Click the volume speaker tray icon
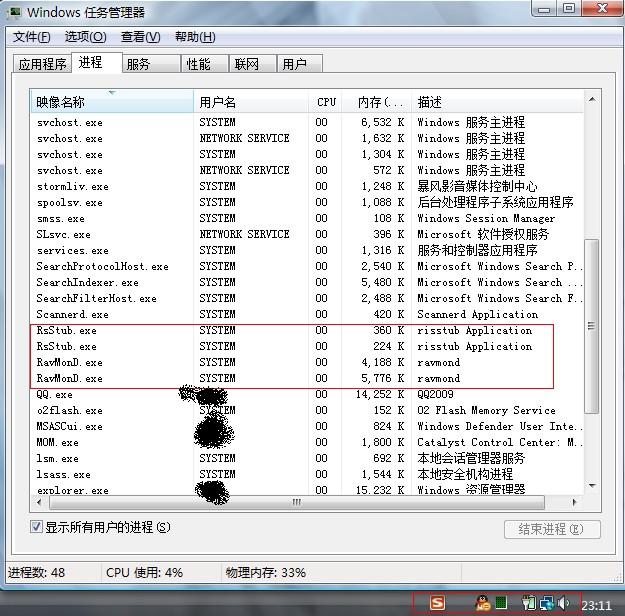 [563, 603]
